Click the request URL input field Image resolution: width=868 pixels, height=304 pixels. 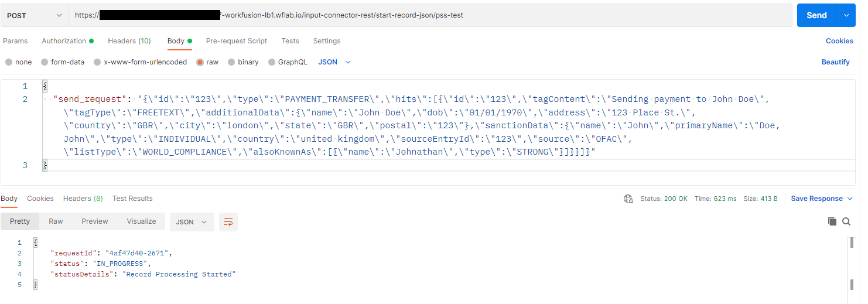pos(430,15)
